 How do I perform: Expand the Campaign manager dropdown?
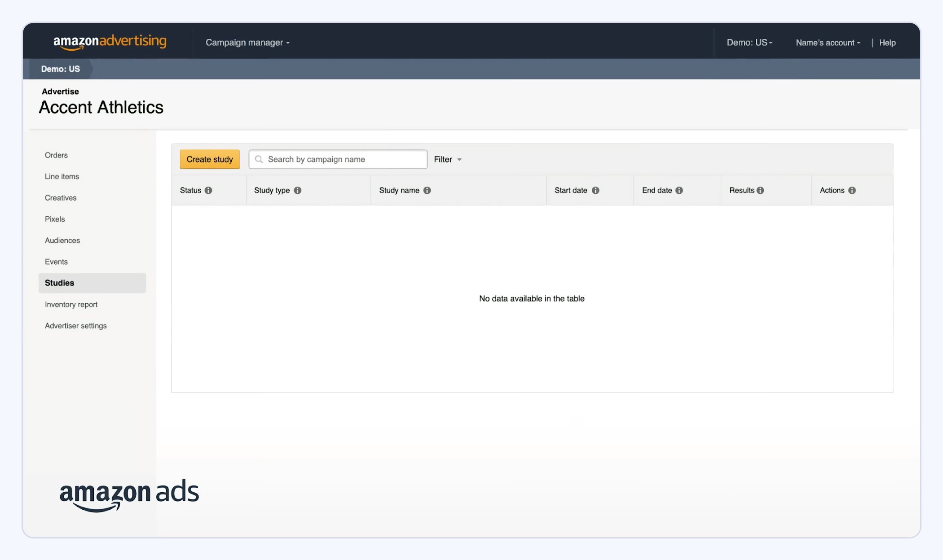(247, 42)
